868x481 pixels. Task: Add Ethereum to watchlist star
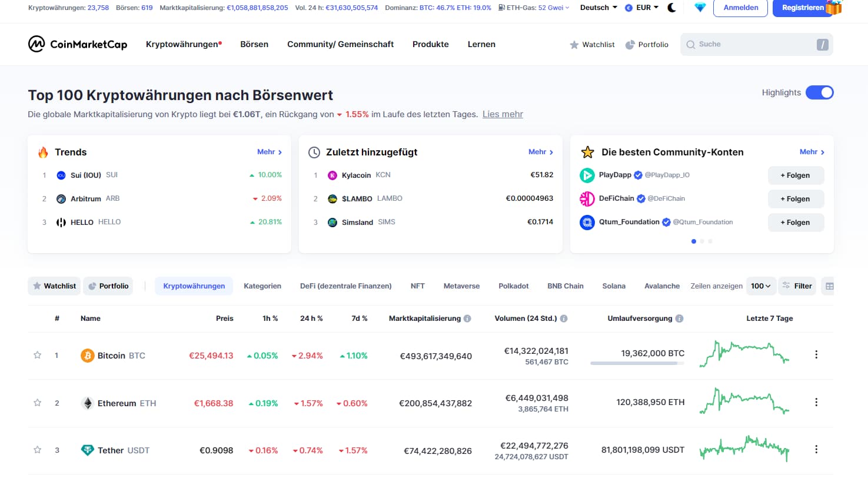pyautogui.click(x=38, y=403)
